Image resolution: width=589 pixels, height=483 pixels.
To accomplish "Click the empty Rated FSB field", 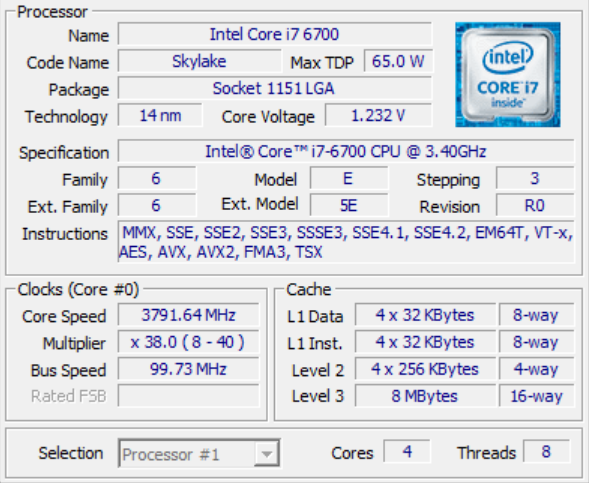I will pos(188,395).
